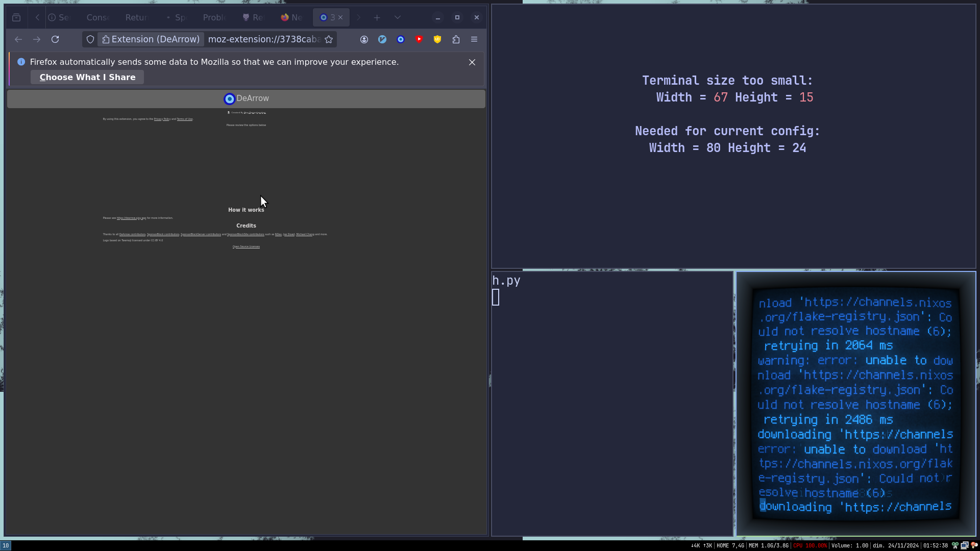Image resolution: width=980 pixels, height=551 pixels.
Task: Switch to the 'Se' tab
Action: 59,17
